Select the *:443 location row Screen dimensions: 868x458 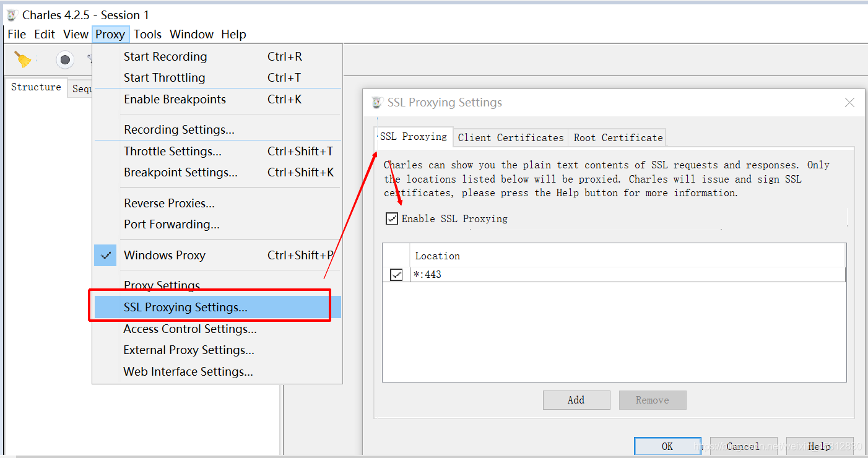pyautogui.click(x=614, y=275)
